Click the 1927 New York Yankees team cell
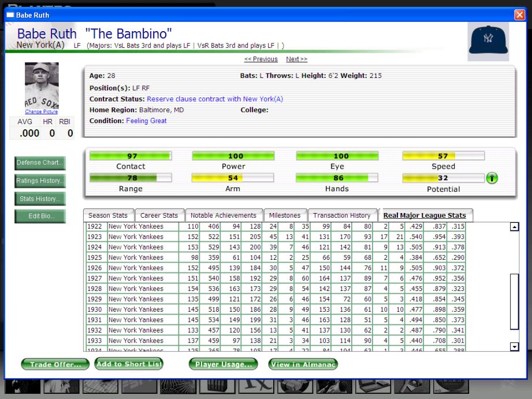The image size is (532, 399). [143, 278]
